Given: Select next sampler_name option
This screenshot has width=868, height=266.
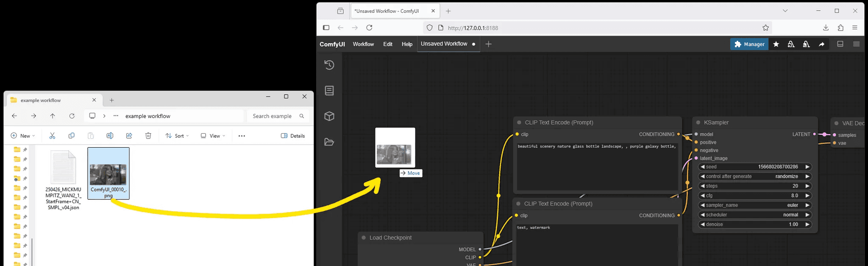Looking at the screenshot, I should [x=807, y=205].
